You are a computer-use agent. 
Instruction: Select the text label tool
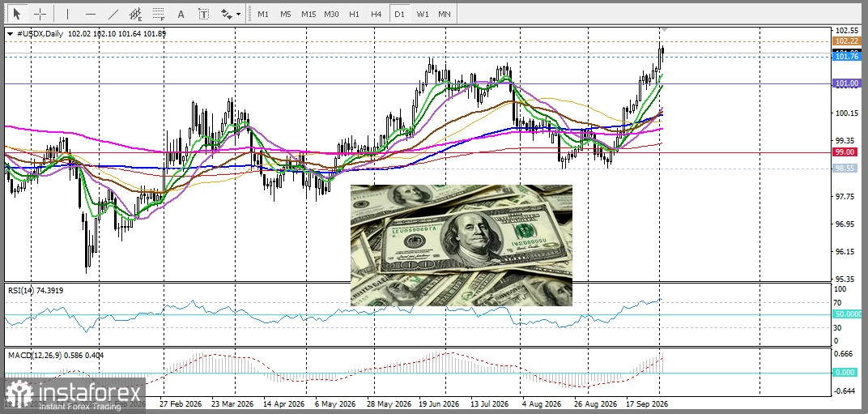click(x=204, y=14)
